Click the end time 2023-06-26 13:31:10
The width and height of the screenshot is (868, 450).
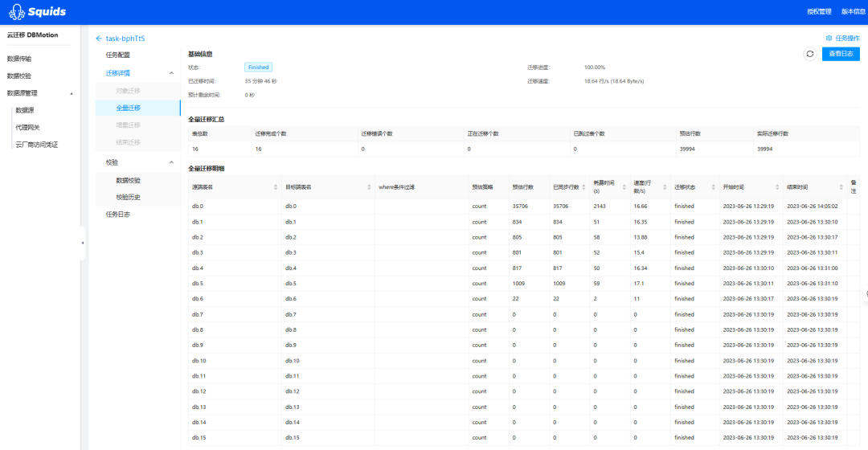pyautogui.click(x=812, y=284)
